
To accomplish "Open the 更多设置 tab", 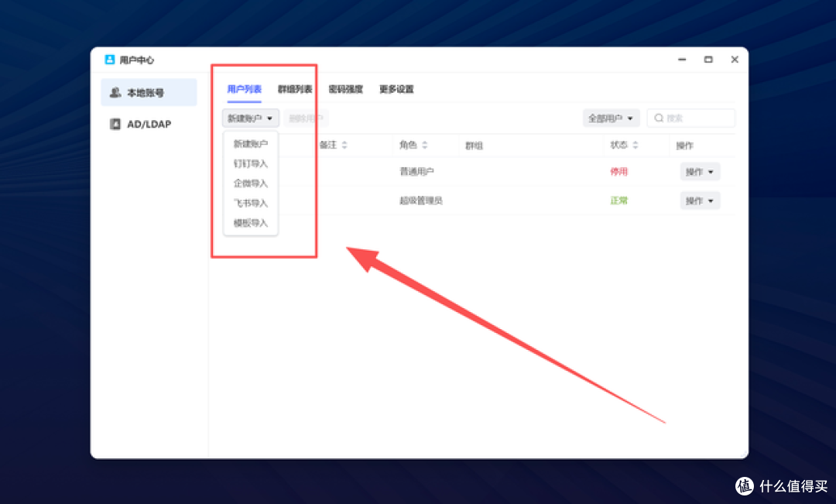I will pos(396,89).
